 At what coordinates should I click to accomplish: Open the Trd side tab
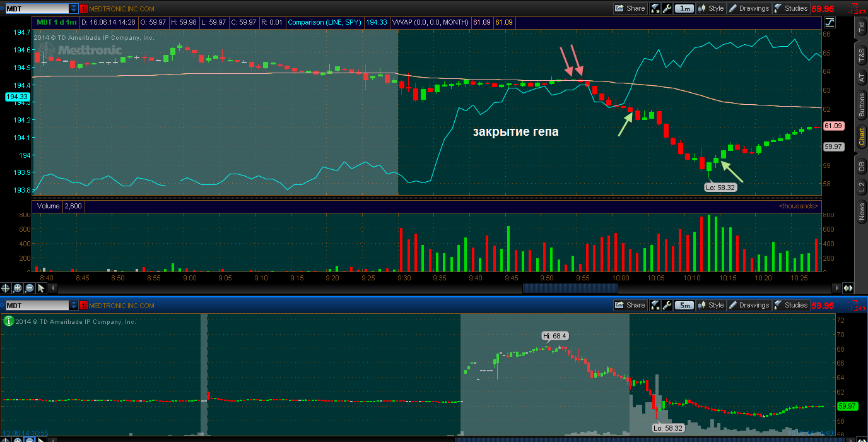click(860, 27)
